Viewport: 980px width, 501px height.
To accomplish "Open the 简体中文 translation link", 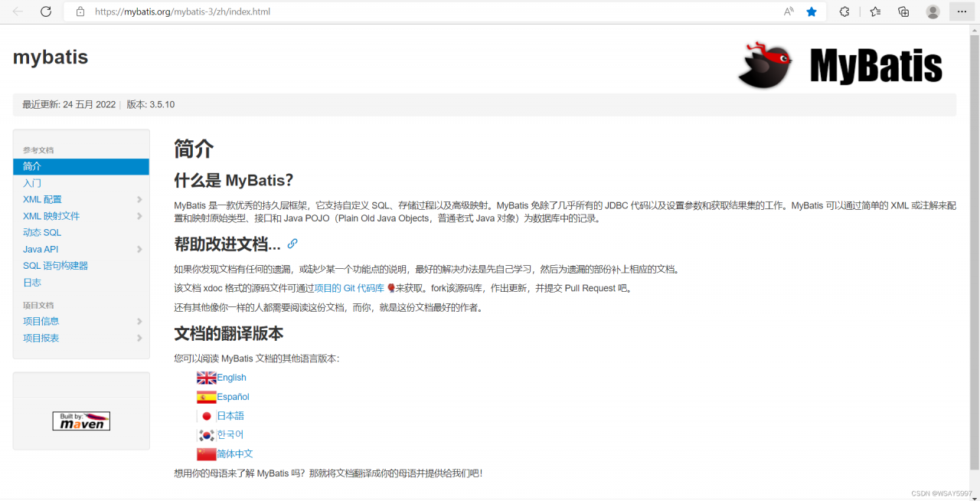I will (x=235, y=454).
